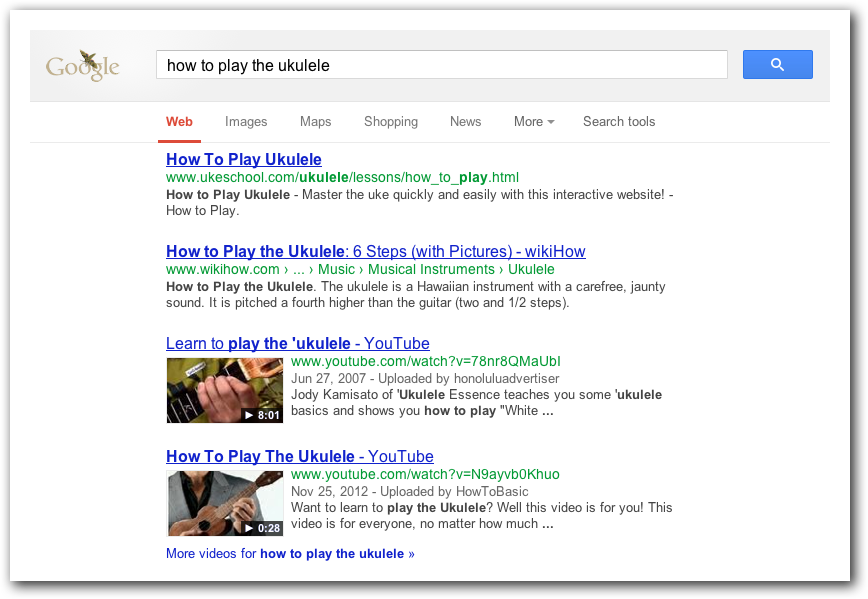Click 'Uploaded by HowToBasic' text

454,492
